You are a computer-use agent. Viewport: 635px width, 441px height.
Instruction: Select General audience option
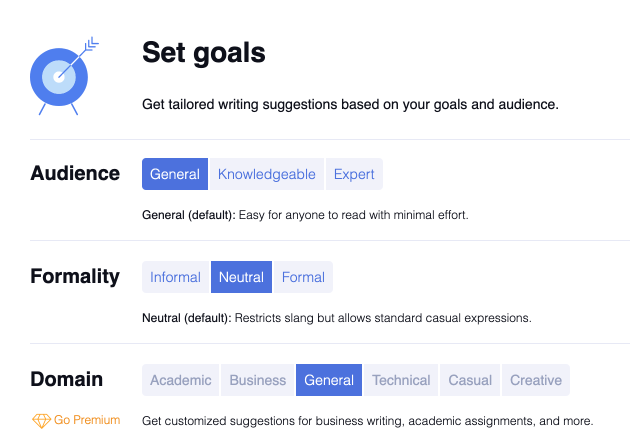pyautogui.click(x=175, y=174)
